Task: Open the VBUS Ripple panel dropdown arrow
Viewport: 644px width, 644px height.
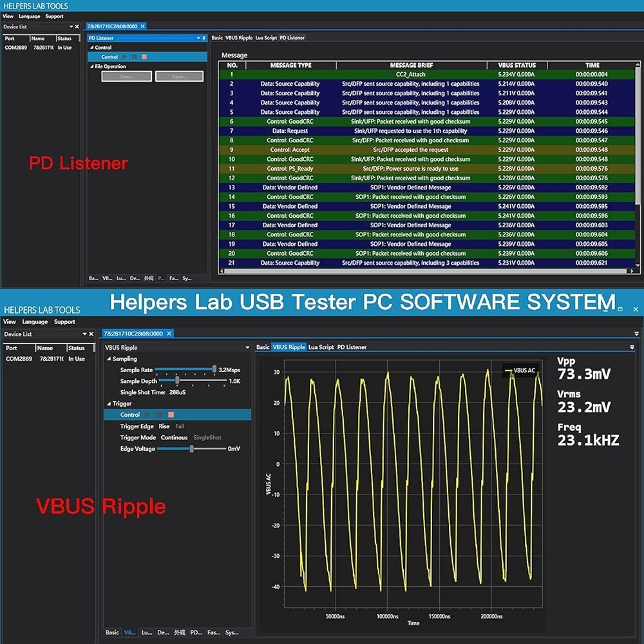Action: [x=247, y=348]
